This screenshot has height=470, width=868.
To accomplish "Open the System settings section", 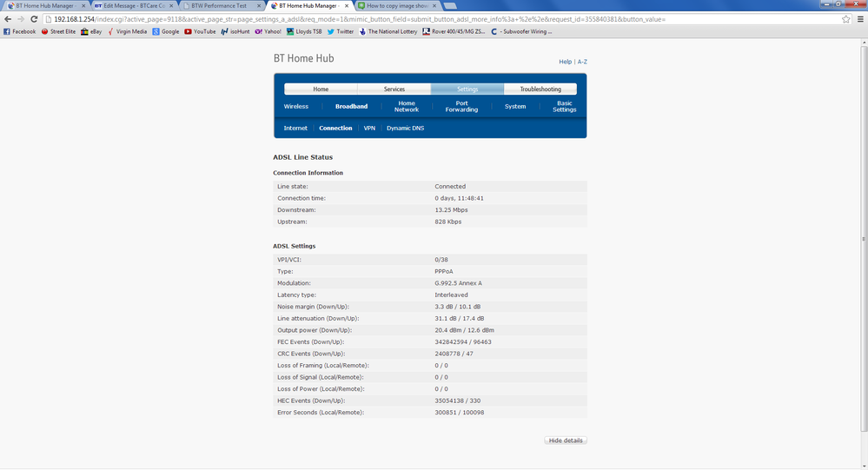I will tap(515, 106).
